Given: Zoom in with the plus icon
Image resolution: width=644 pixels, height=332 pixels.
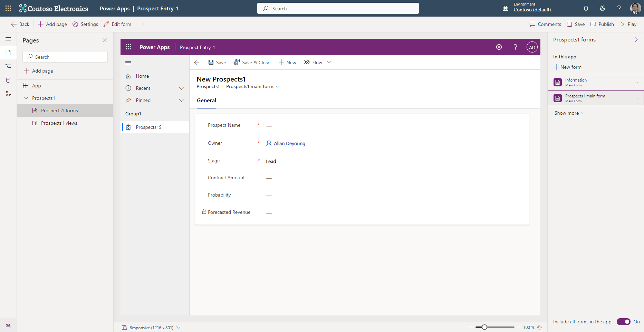Looking at the screenshot, I should tap(519, 327).
